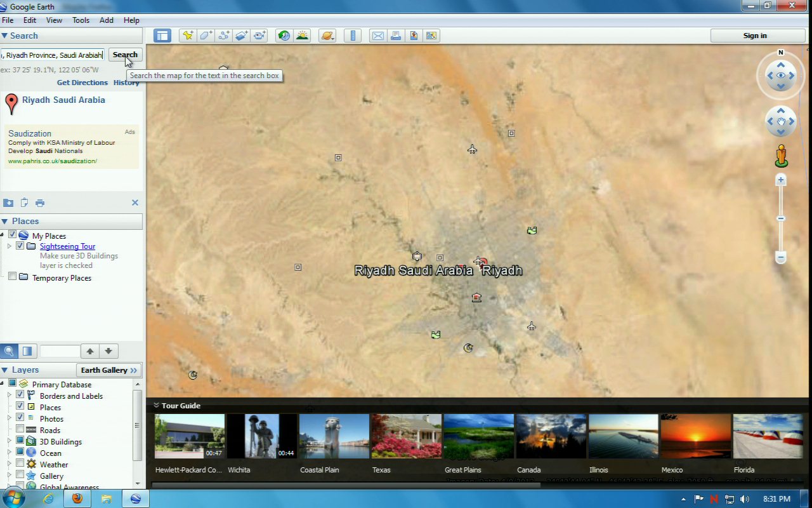Click the email envelope icon in toolbar

point(377,36)
